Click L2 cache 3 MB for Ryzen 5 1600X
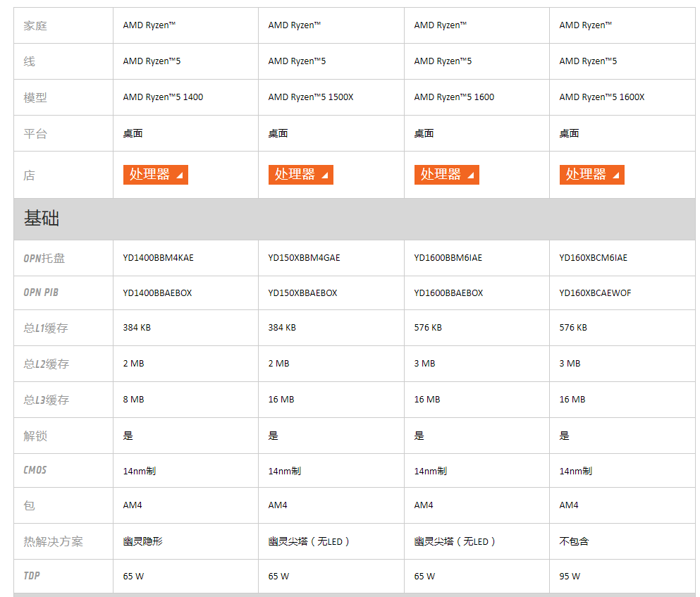The height and width of the screenshot is (597, 700). pyautogui.click(x=570, y=364)
